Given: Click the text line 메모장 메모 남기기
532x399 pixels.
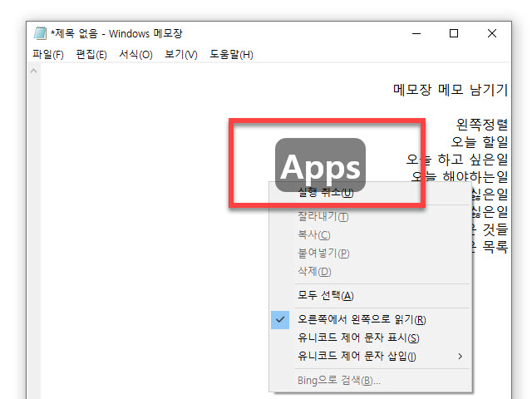Looking at the screenshot, I should click(451, 90).
